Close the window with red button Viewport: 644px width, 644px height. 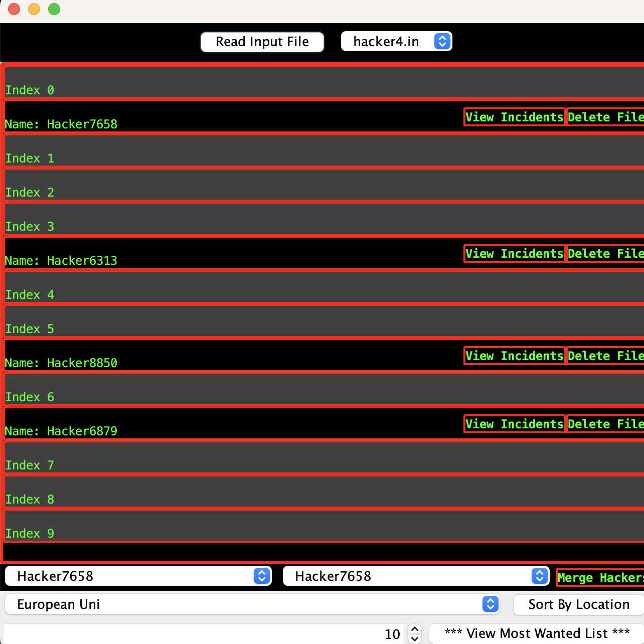tap(14, 9)
